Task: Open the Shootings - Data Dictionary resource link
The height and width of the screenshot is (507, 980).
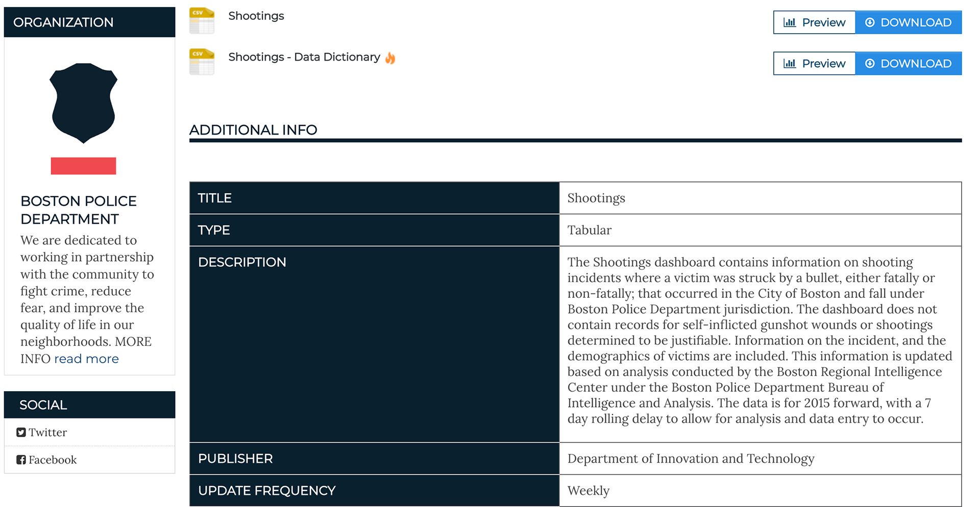Action: coord(304,57)
